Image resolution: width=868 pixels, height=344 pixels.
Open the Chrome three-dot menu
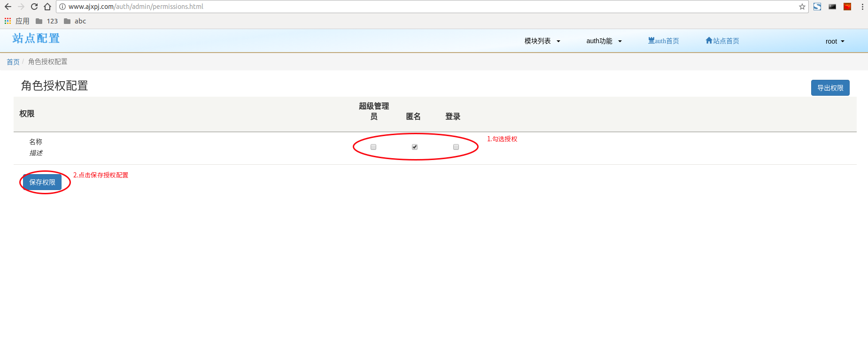(x=862, y=7)
